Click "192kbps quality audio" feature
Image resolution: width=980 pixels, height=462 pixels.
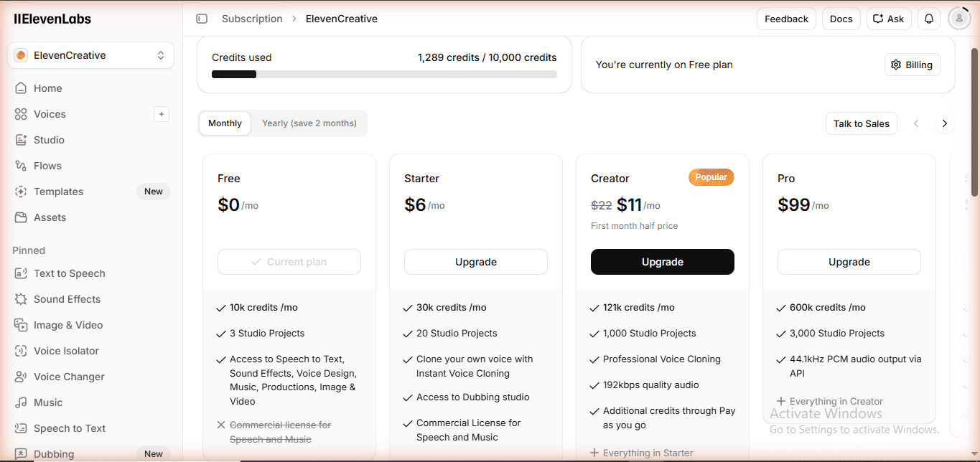pos(651,385)
